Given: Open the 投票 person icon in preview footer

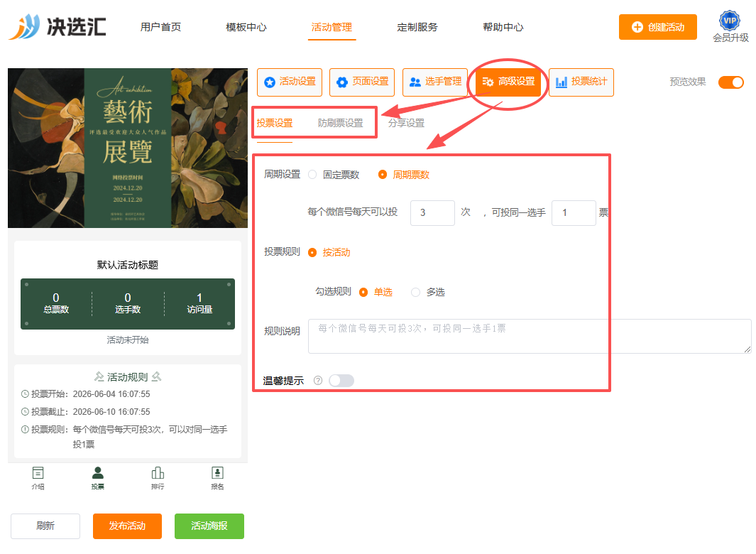Looking at the screenshot, I should [x=98, y=473].
